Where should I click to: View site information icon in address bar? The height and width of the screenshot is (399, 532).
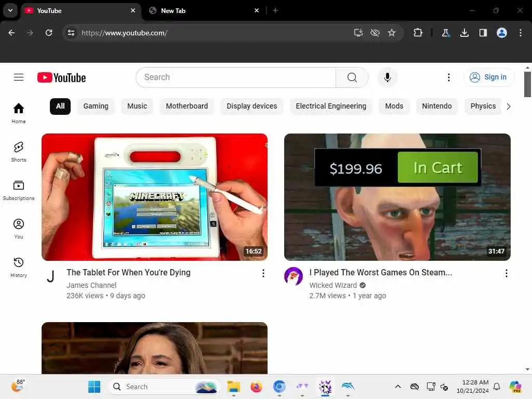[x=71, y=33]
